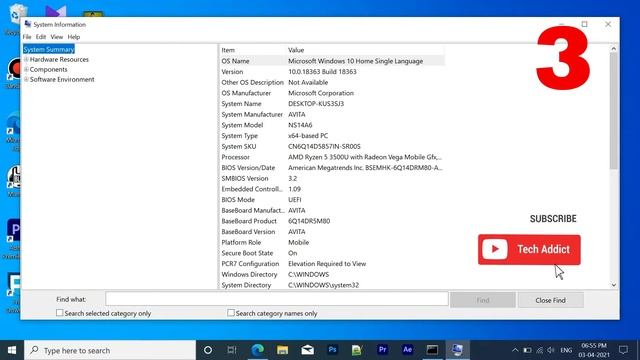The image size is (640, 360).
Task: Click the scrollbar up arrow
Action: click(613, 49)
